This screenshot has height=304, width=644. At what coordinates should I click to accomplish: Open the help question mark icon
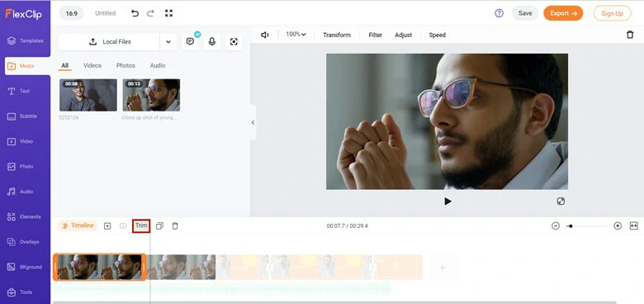click(499, 13)
